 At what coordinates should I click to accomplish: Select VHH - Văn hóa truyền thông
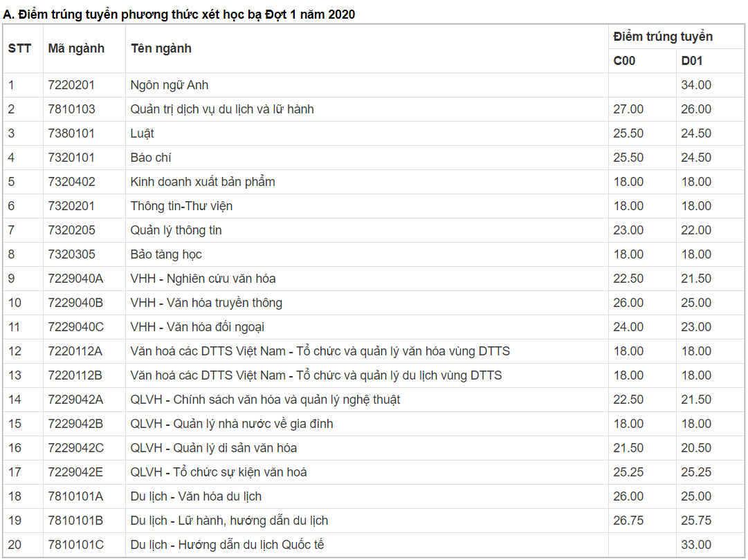coord(206,303)
